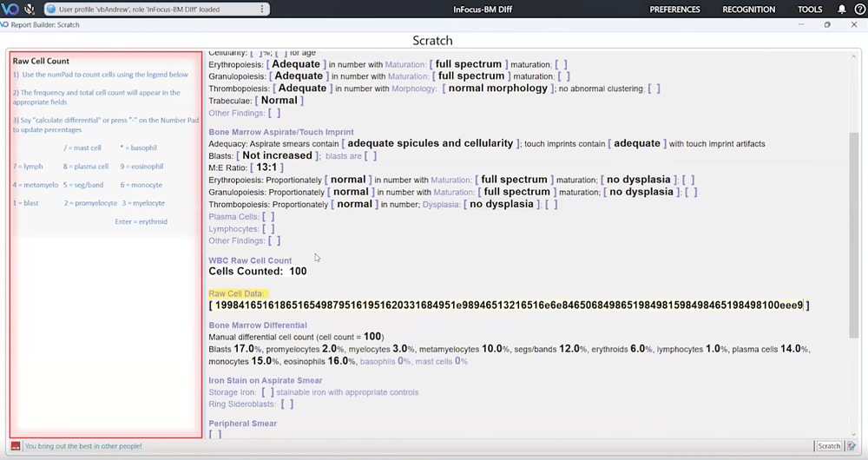Click the globe icon in the profile bar

click(51, 10)
